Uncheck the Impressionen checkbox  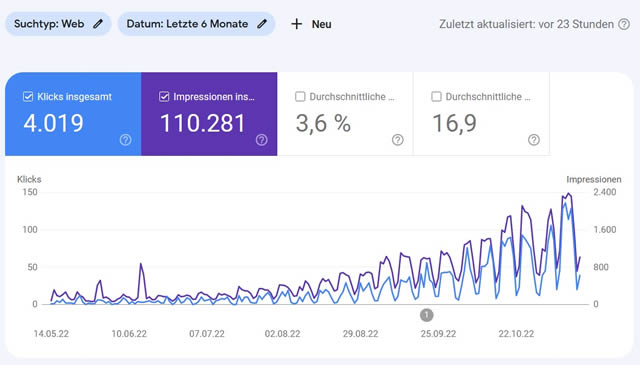coord(164,97)
